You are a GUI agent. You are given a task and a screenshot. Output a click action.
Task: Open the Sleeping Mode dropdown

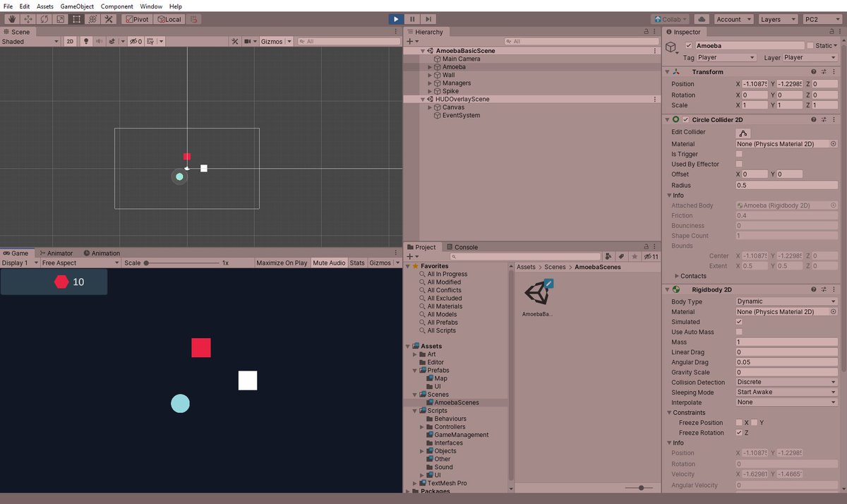click(x=786, y=392)
